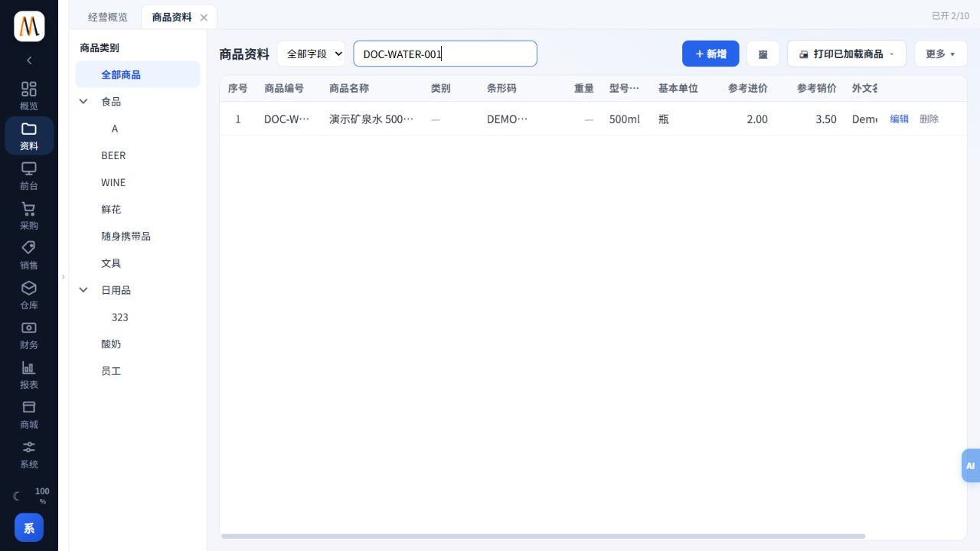Click the orange M app logo

point(29,26)
